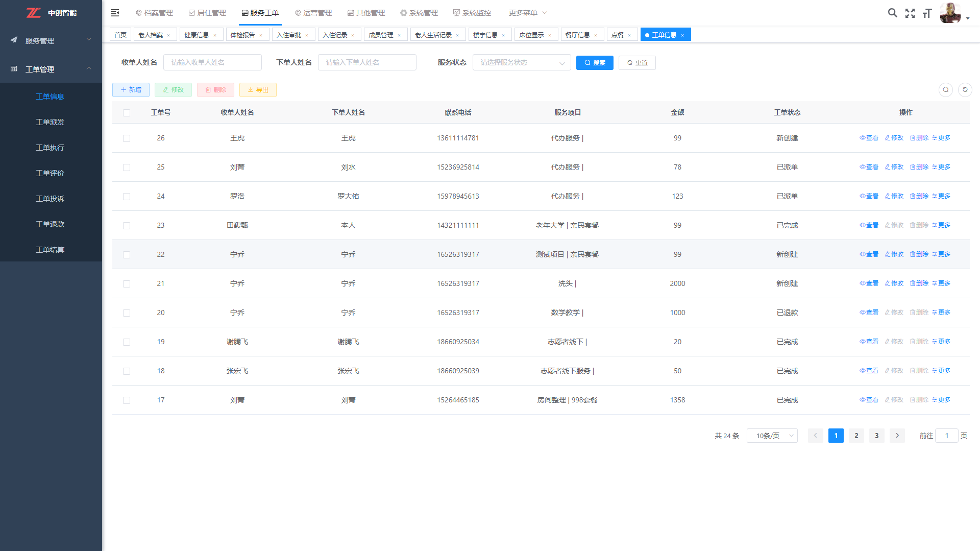Image resolution: width=980 pixels, height=551 pixels.
Task: Click the blue 搜索 button
Action: 594,63
